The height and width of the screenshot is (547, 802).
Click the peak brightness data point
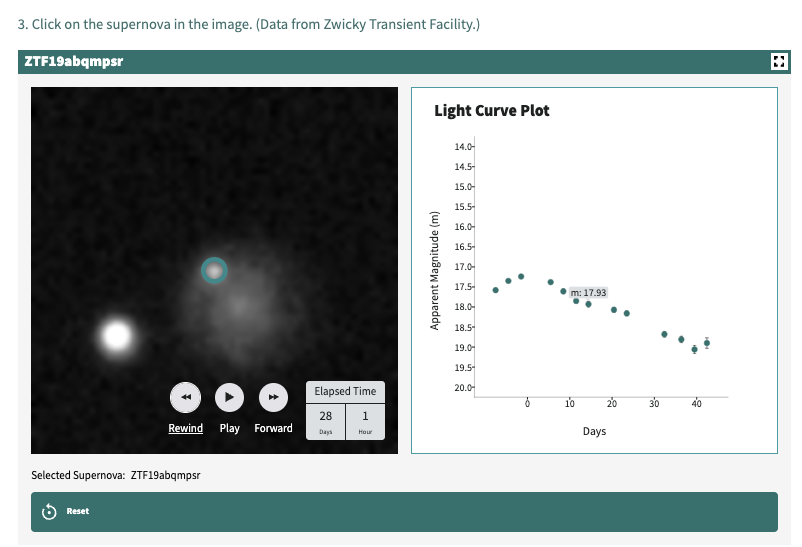521,276
